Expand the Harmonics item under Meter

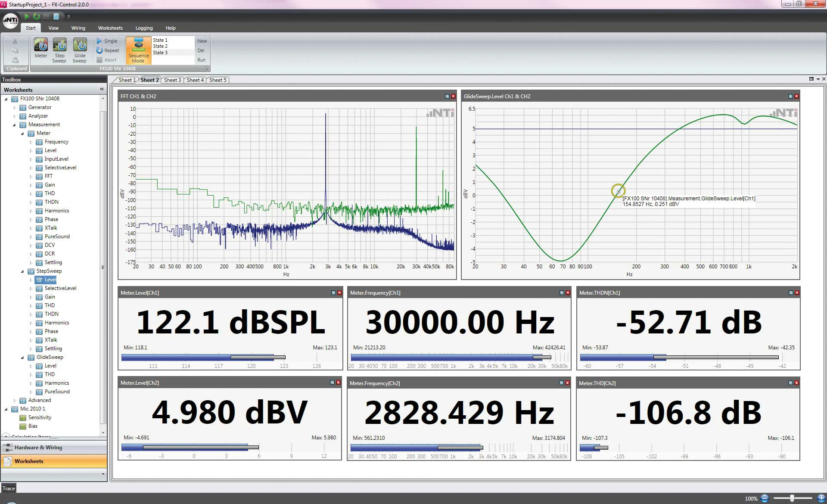click(x=31, y=211)
